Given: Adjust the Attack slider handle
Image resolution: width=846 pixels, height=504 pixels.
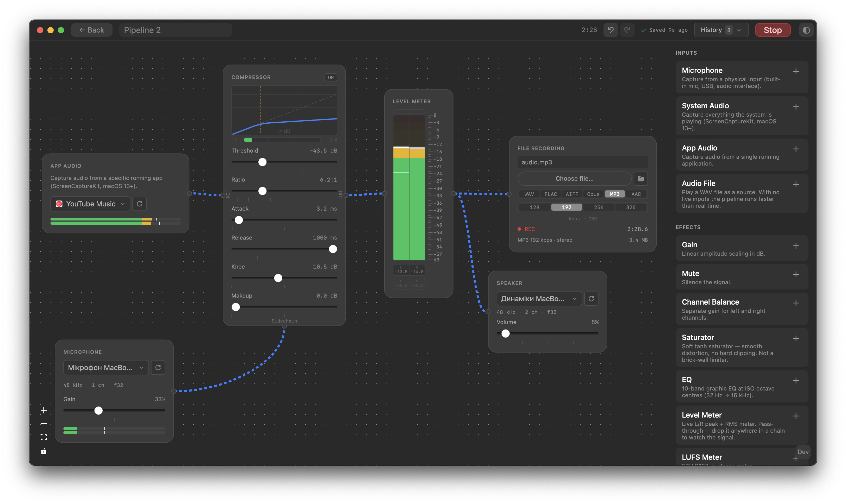Looking at the screenshot, I should 239,220.
